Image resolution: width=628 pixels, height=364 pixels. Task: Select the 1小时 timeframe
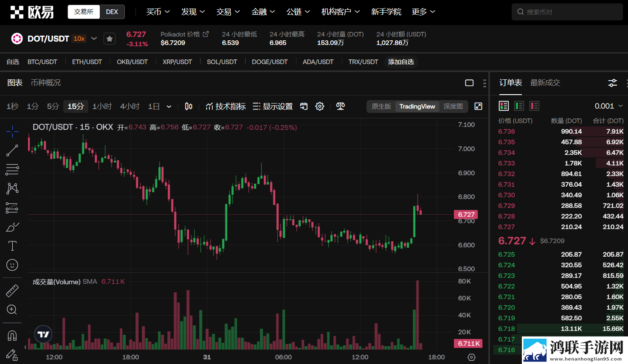(x=102, y=106)
